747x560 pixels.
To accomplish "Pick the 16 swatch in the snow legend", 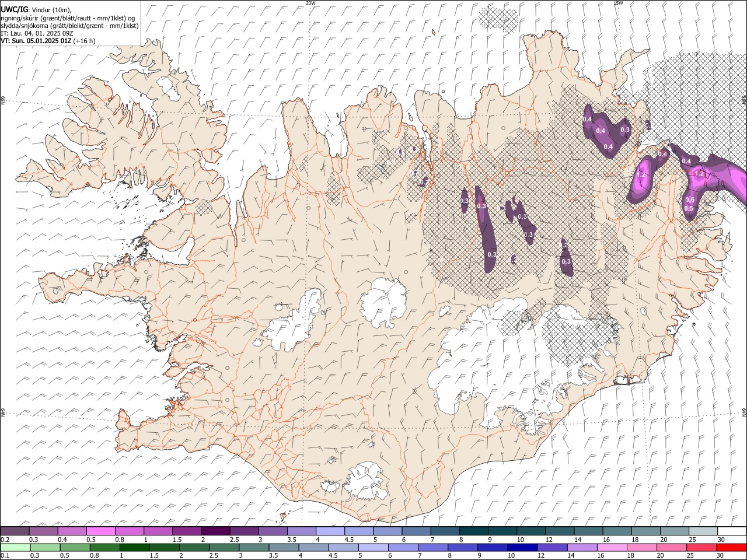I will (617, 531).
